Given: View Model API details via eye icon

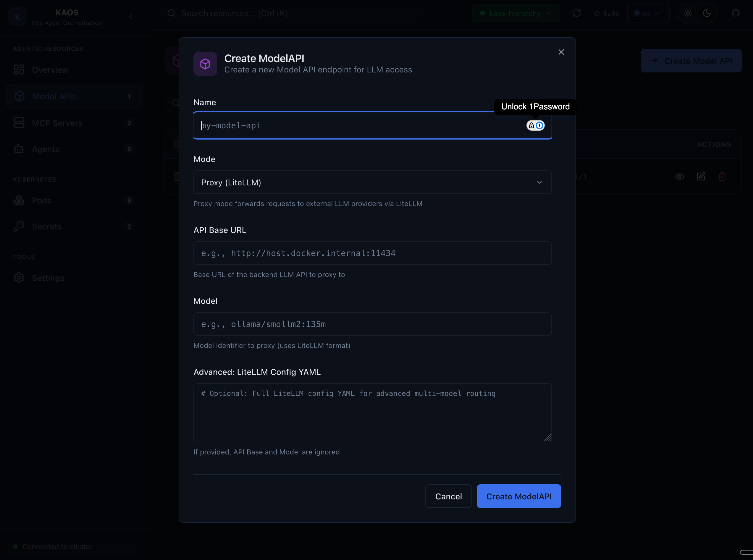Looking at the screenshot, I should [679, 176].
